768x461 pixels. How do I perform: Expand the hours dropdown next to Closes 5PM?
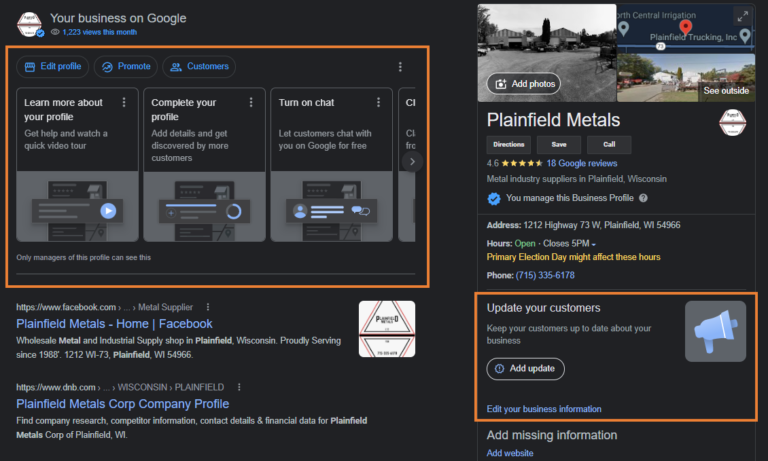594,244
